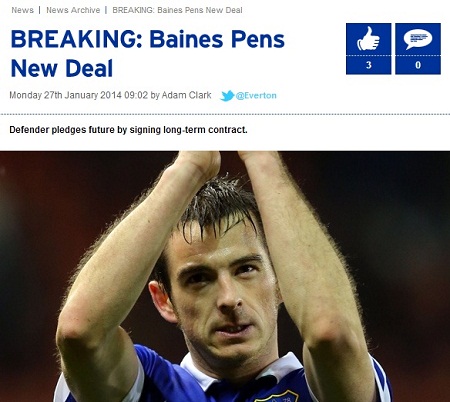Open the News Archive breadcrumb
The image size is (450, 402).
(73, 10)
